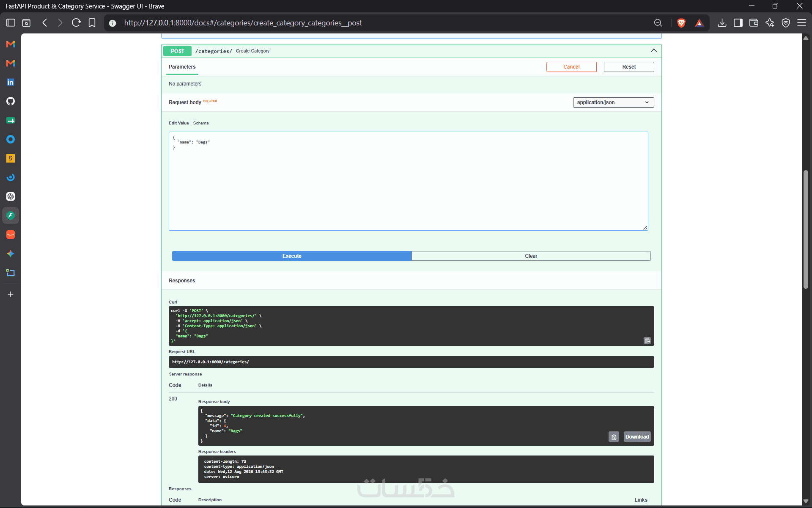Select the Edit Value tab
Screen dimensions: 812x508
179,123
